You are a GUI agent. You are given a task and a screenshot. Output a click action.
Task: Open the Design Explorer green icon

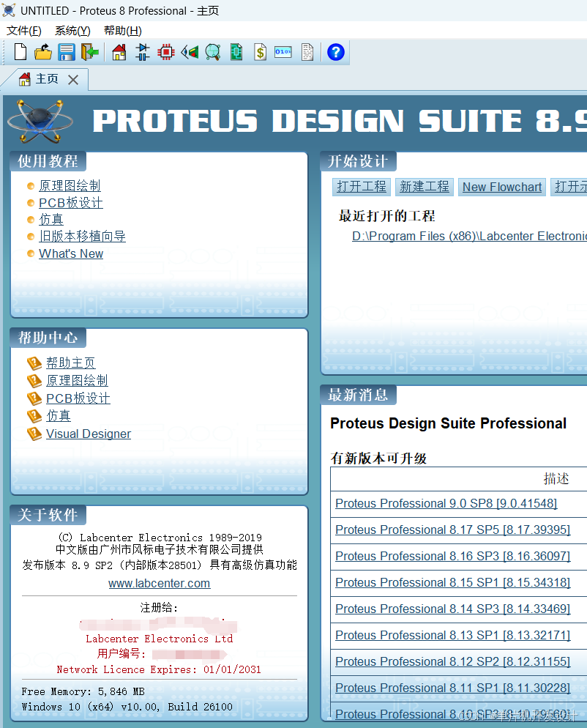coord(236,52)
